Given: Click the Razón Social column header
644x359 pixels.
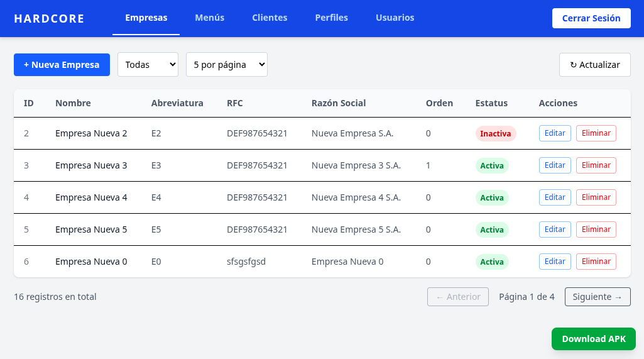Looking at the screenshot, I should tap(339, 103).
